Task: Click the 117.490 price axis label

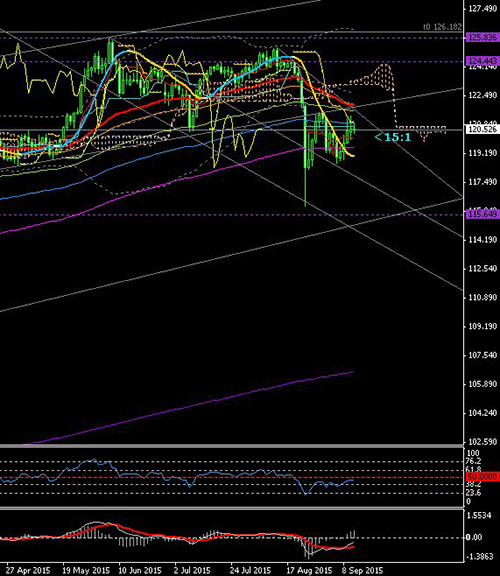Action: (483, 182)
